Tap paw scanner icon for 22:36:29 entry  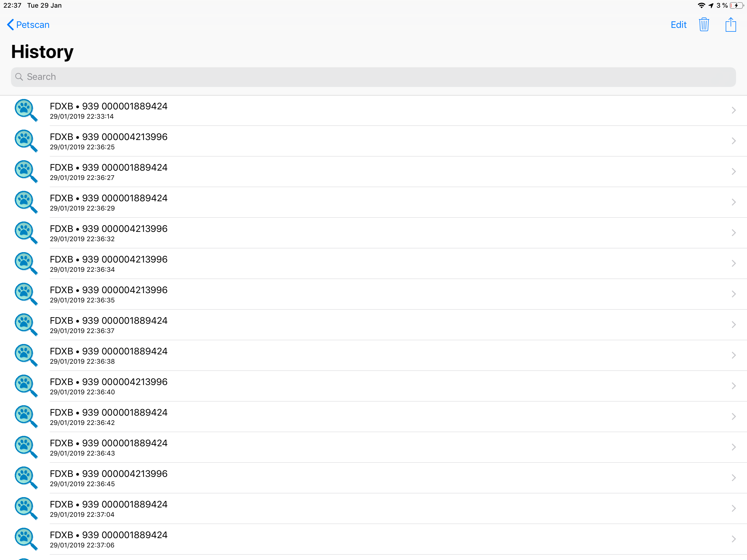pos(26,202)
